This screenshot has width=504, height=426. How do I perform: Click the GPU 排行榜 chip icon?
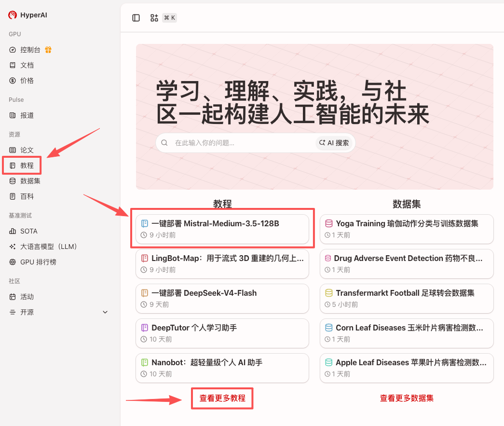(x=13, y=262)
